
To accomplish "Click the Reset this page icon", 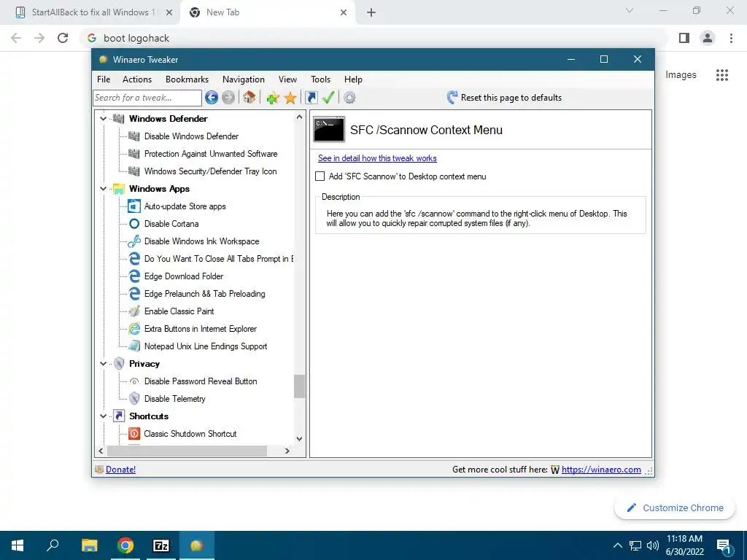I will tap(452, 97).
